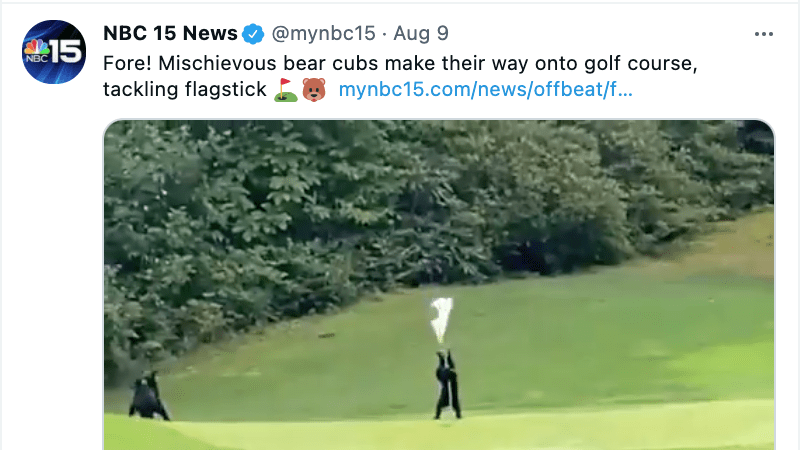
Task: Click the white flag in the video
Action: pos(441,319)
